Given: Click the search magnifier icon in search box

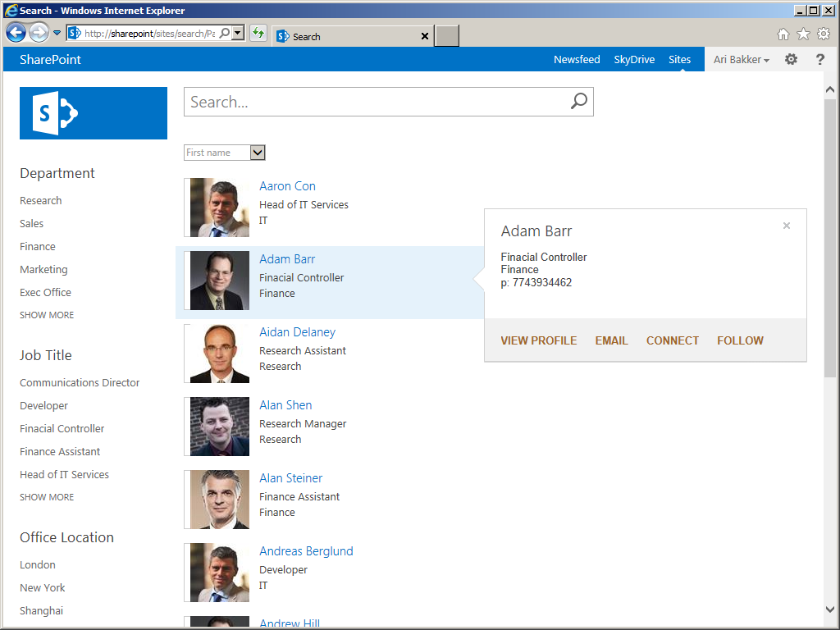Looking at the screenshot, I should pos(578,101).
